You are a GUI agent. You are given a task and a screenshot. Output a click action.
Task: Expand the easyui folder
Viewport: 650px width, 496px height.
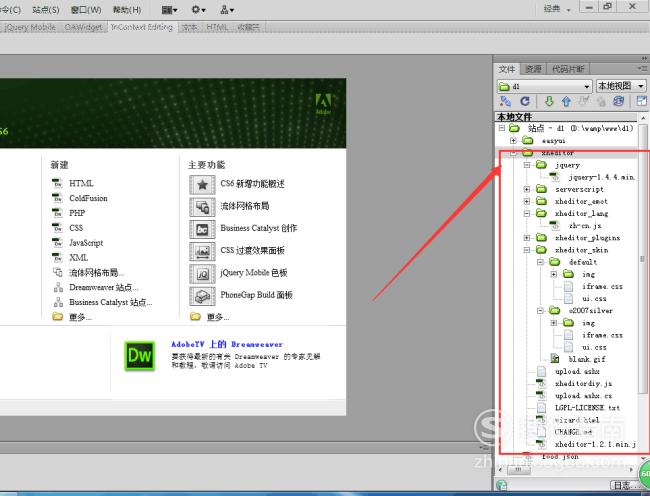tap(513, 140)
